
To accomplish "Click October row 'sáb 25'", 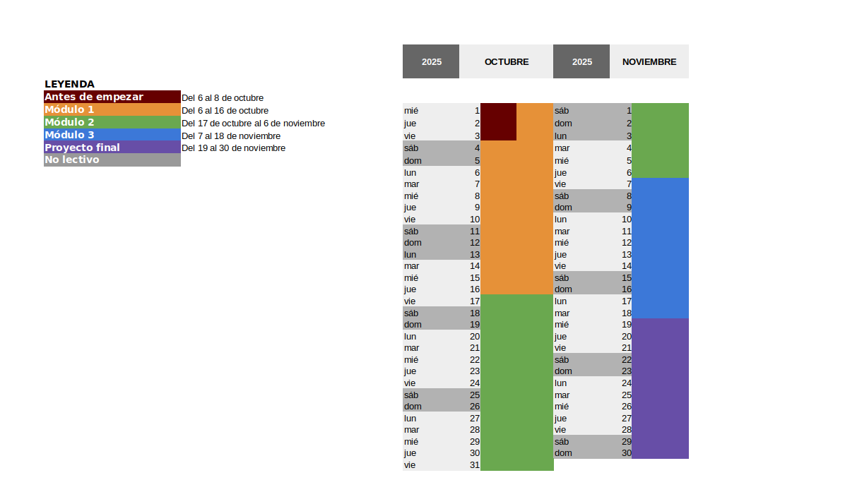I will tap(442, 395).
